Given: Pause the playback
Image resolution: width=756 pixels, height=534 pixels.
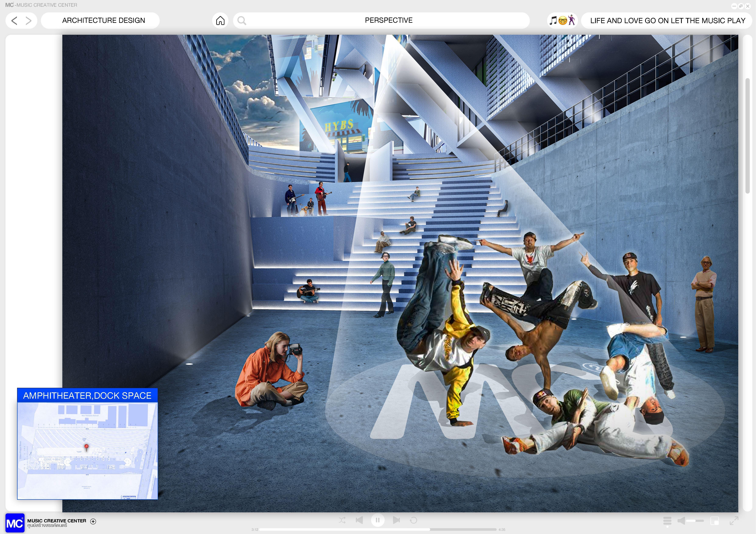Looking at the screenshot, I should 378,520.
